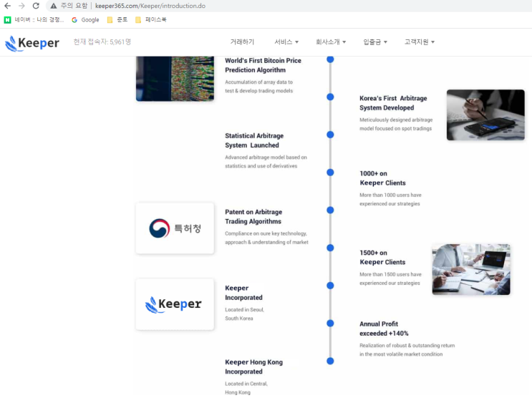The image size is (532, 408).
Task: Open the Naver bookmark icon
Action: pyautogui.click(x=7, y=20)
